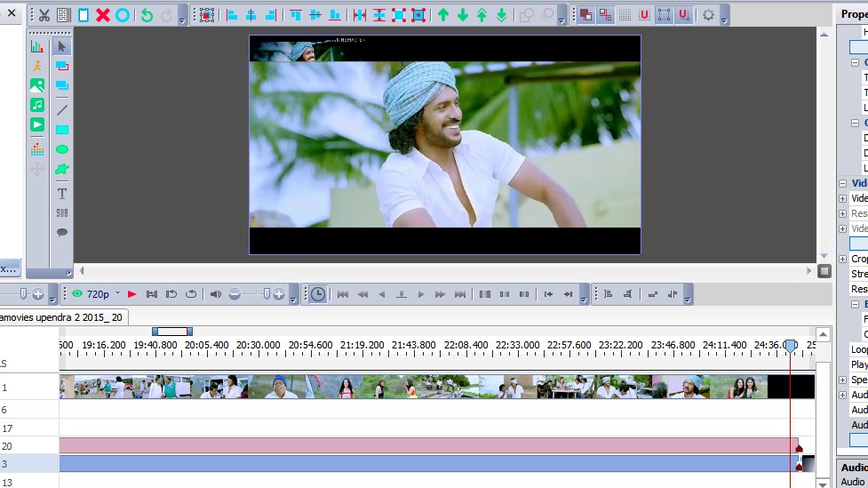
Task: Expand the Speed property row
Action: click(x=842, y=380)
